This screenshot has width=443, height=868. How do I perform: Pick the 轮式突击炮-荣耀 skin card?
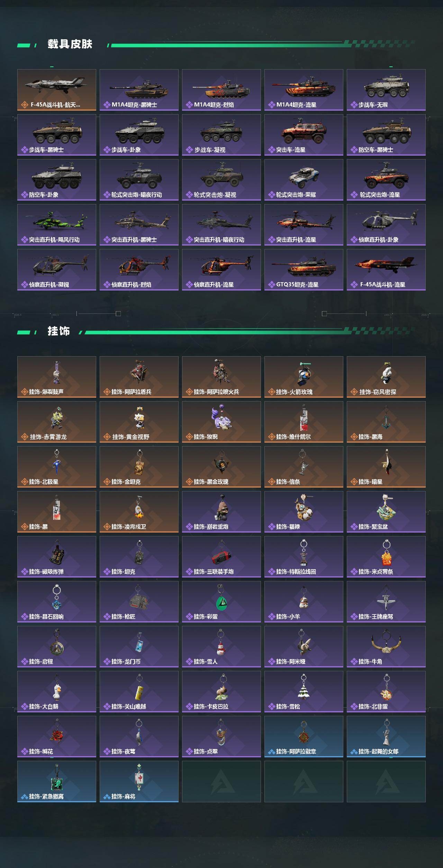tap(304, 180)
